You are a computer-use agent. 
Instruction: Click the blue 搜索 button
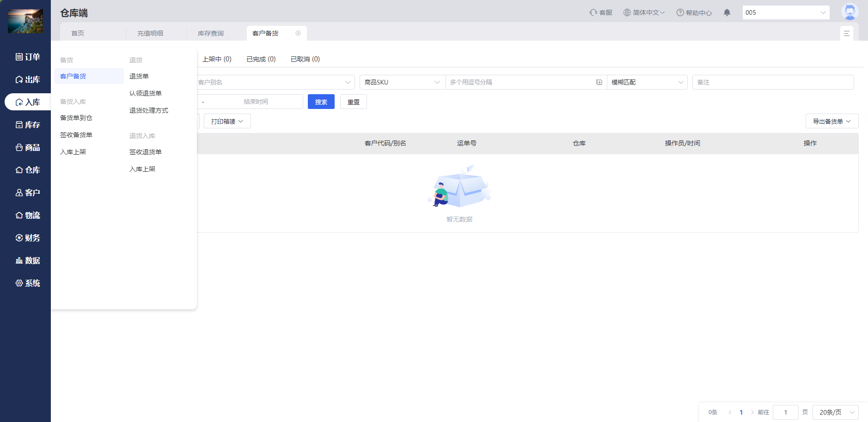(321, 102)
